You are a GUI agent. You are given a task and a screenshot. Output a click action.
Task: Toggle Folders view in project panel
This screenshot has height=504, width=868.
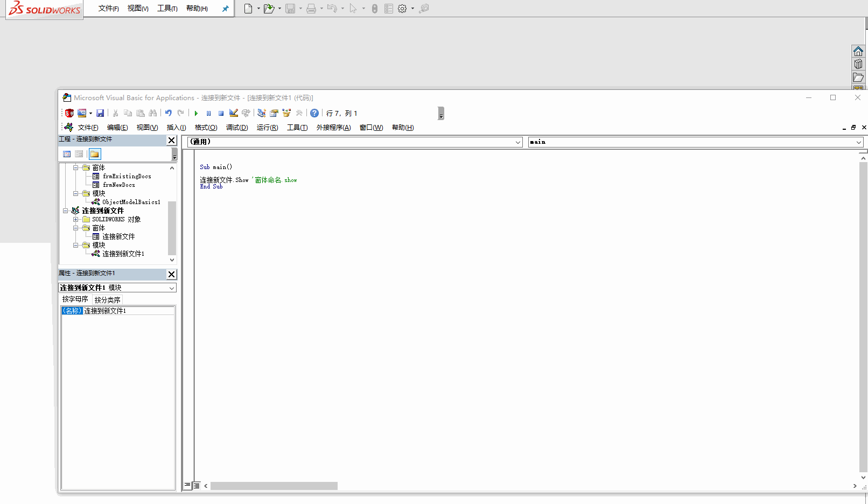click(95, 154)
